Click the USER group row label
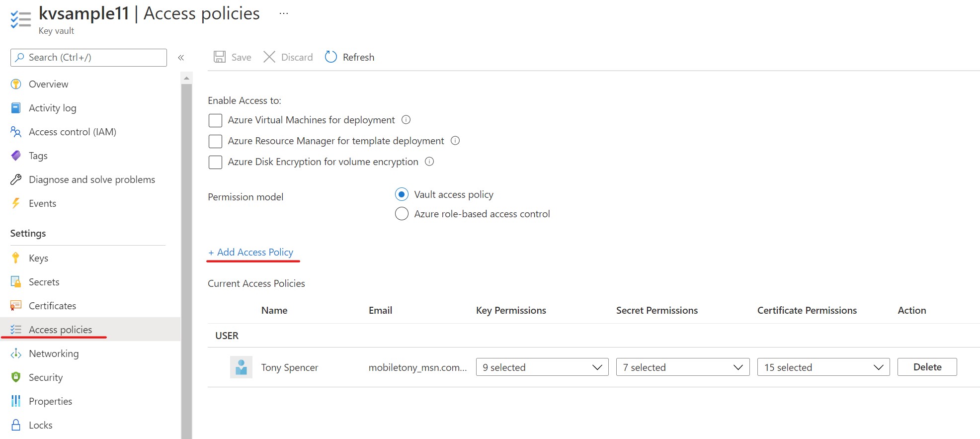The height and width of the screenshot is (439, 980). coord(227,336)
